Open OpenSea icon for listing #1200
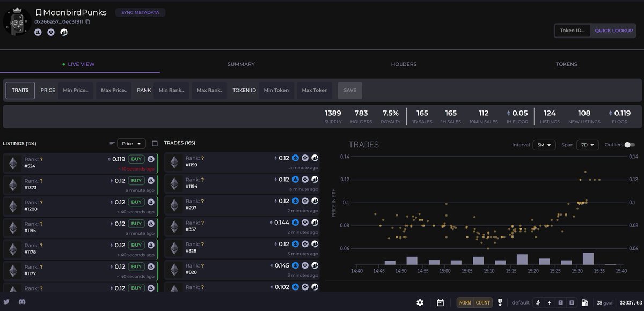This screenshot has width=644, height=311. (x=151, y=202)
